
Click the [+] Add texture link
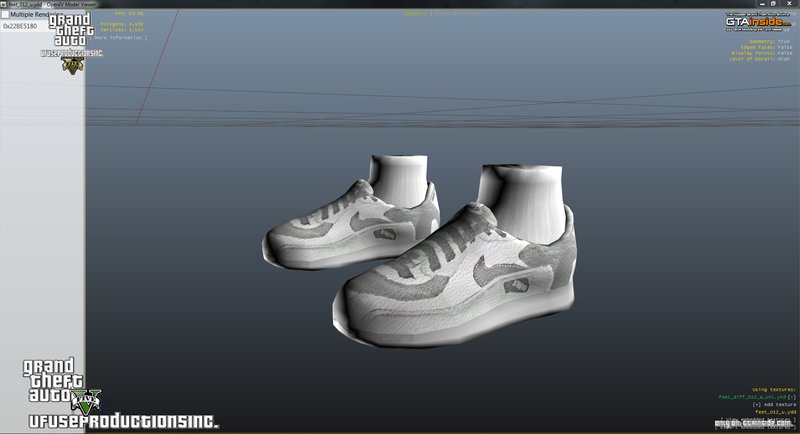coord(774,404)
